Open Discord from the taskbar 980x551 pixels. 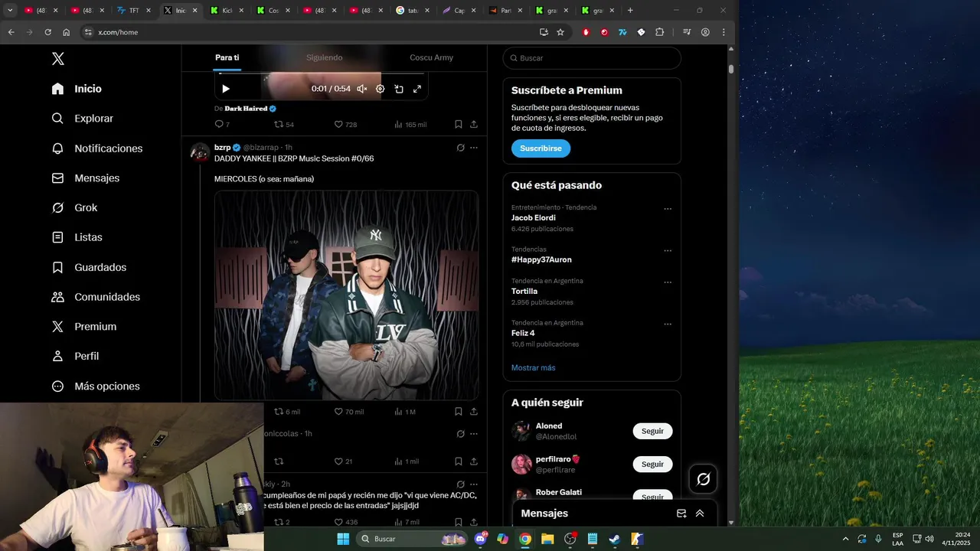481,539
